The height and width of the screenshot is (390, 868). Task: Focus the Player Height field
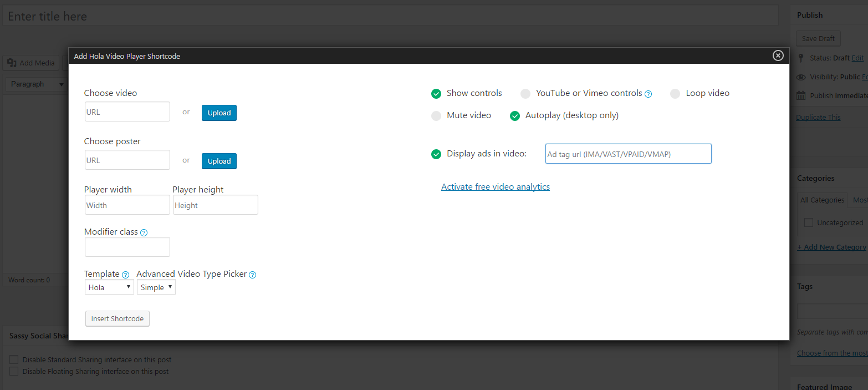[216, 205]
